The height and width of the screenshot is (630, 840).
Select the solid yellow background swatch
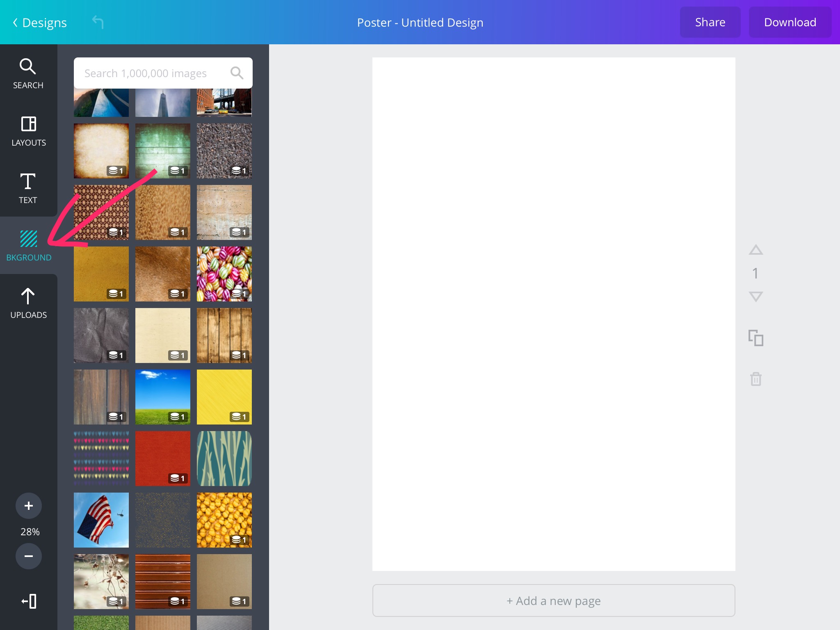(224, 397)
